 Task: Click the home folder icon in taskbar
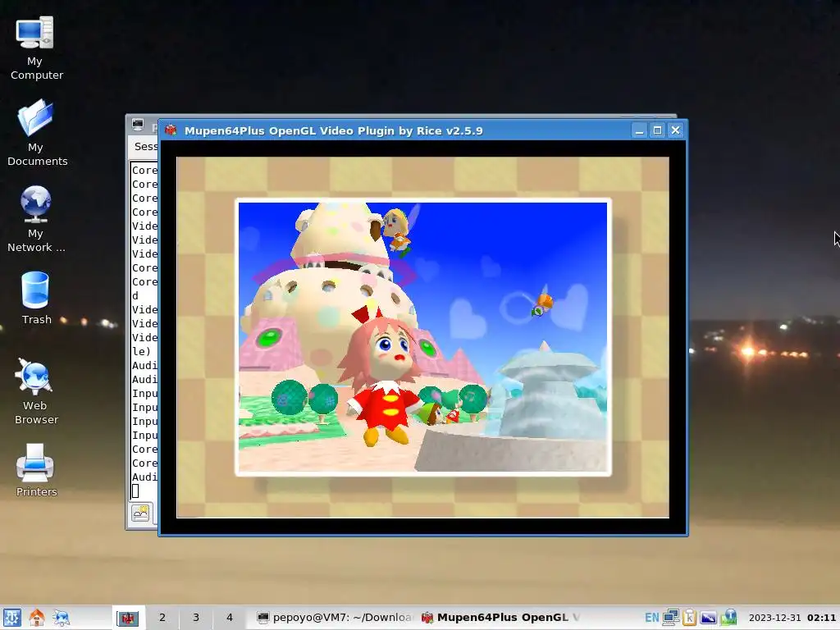pyautogui.click(x=36, y=618)
